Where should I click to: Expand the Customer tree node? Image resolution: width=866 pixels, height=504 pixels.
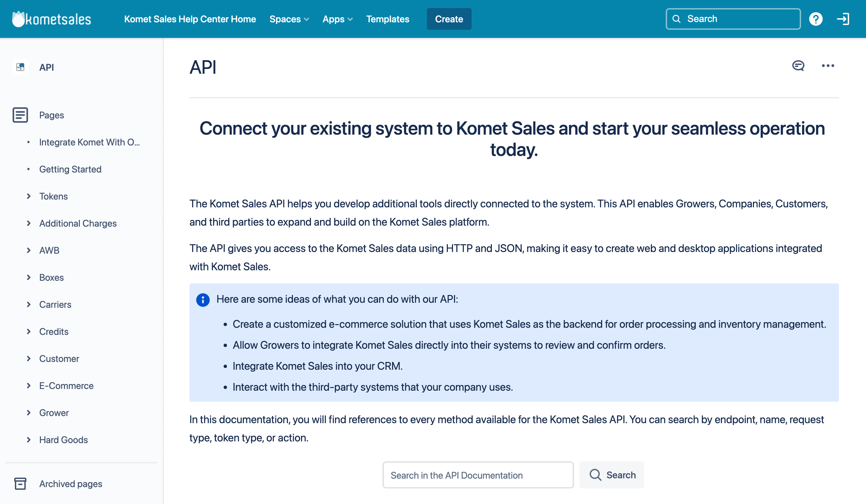coord(29,359)
